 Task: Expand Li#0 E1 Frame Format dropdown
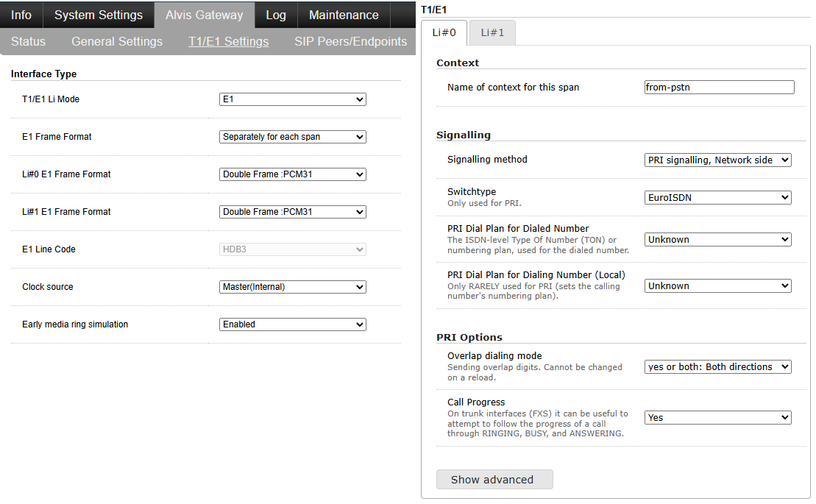(x=293, y=174)
